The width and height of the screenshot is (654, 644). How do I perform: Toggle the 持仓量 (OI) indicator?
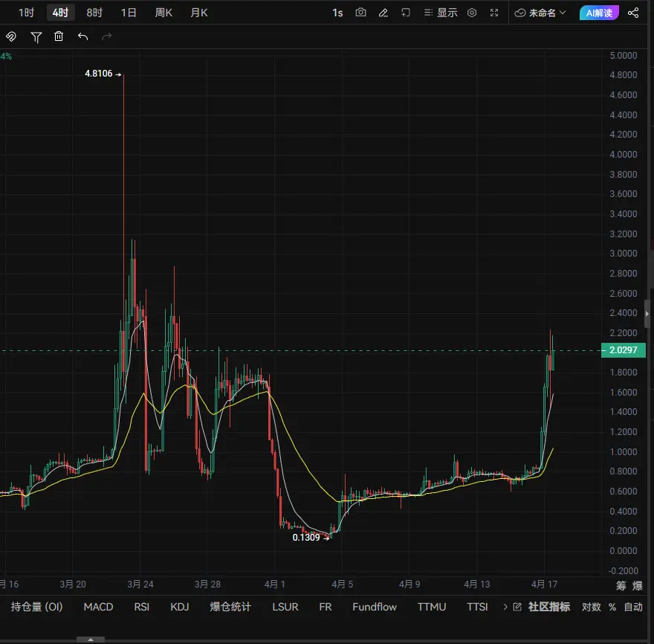[x=36, y=606]
